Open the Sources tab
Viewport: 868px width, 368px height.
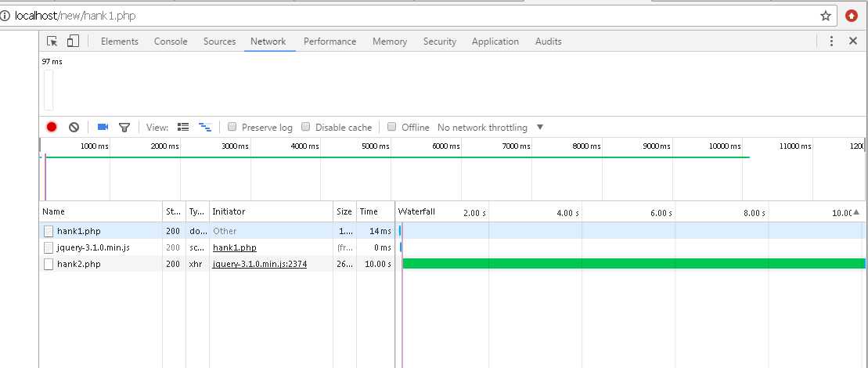click(x=219, y=41)
